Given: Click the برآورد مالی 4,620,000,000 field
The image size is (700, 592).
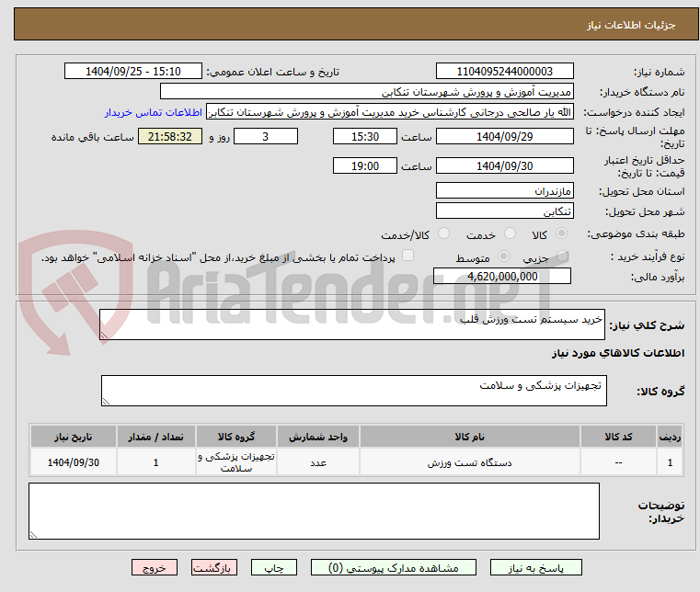Looking at the screenshot, I should pos(502,276).
